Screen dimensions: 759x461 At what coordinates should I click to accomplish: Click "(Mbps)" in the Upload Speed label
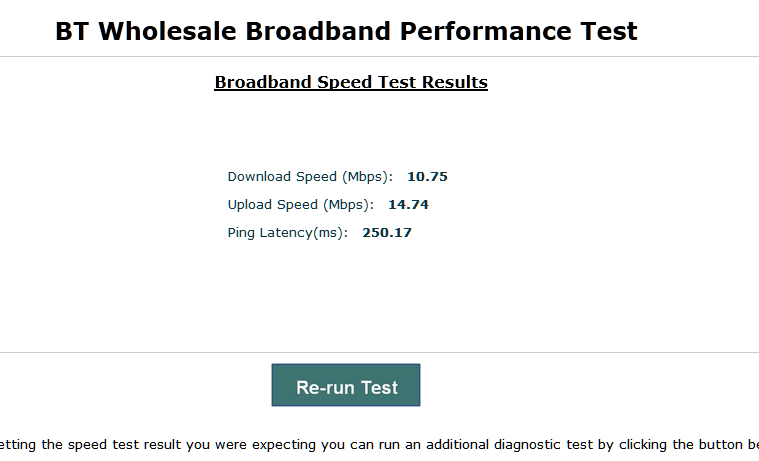click(348, 205)
